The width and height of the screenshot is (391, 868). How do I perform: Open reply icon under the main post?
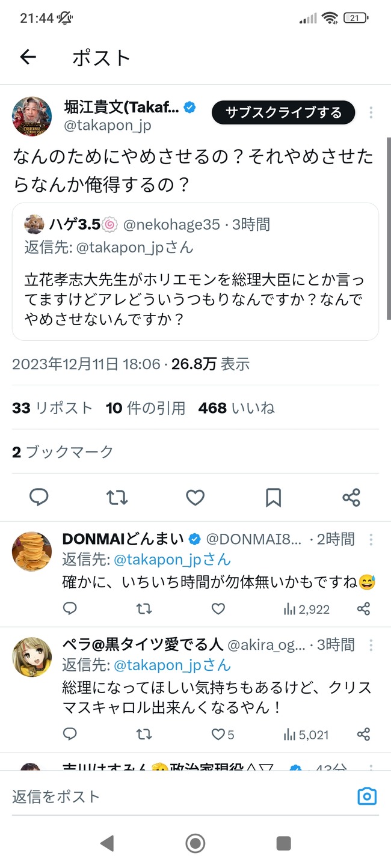(39, 497)
